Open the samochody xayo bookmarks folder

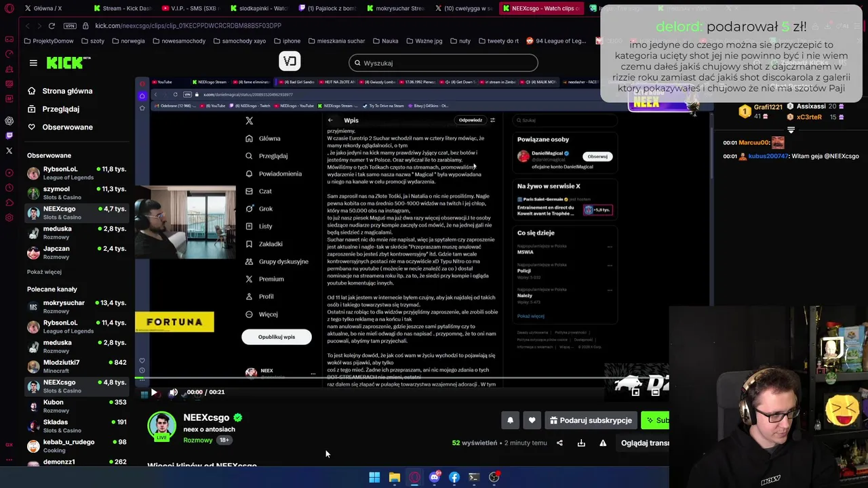pos(239,41)
